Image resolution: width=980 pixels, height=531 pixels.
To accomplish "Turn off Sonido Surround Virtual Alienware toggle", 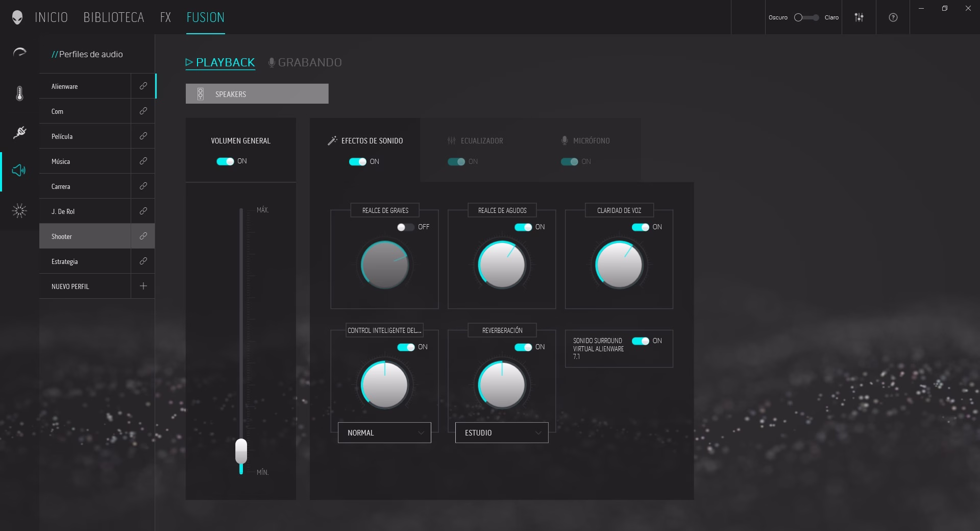I will pyautogui.click(x=640, y=341).
